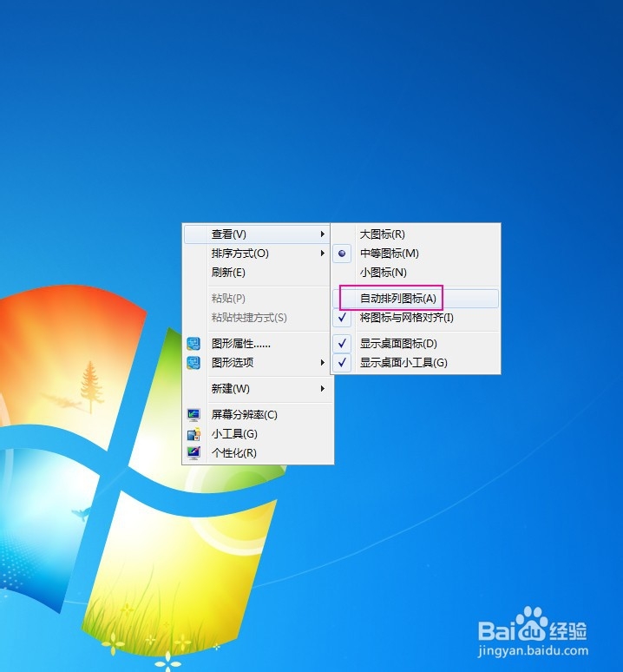Open 图形选项 menu entry
The height and width of the screenshot is (672, 623).
pos(257,363)
